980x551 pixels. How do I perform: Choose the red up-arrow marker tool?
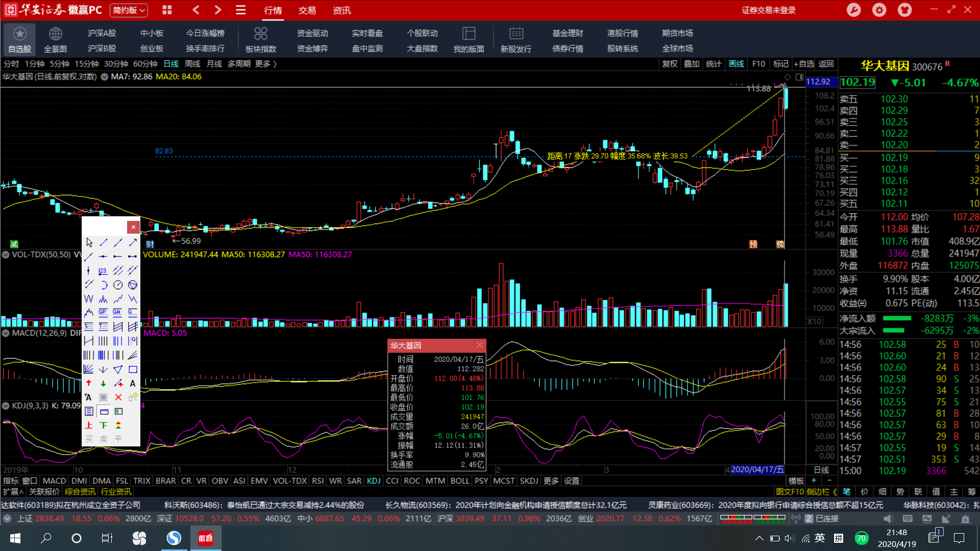tap(89, 383)
